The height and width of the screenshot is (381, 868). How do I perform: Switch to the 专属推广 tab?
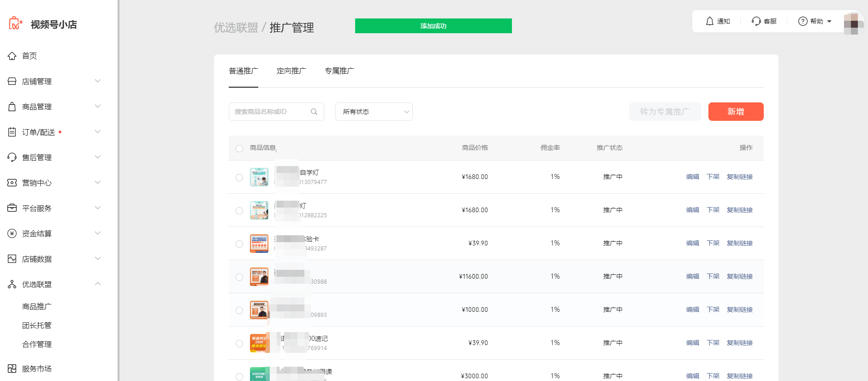point(339,71)
